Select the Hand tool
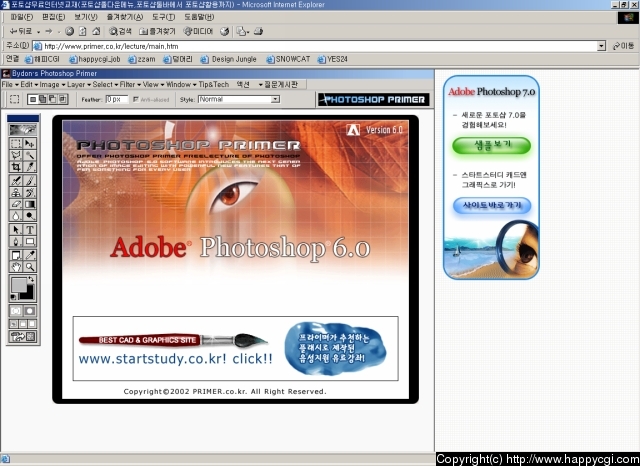The width and height of the screenshot is (640, 466). pos(16,267)
